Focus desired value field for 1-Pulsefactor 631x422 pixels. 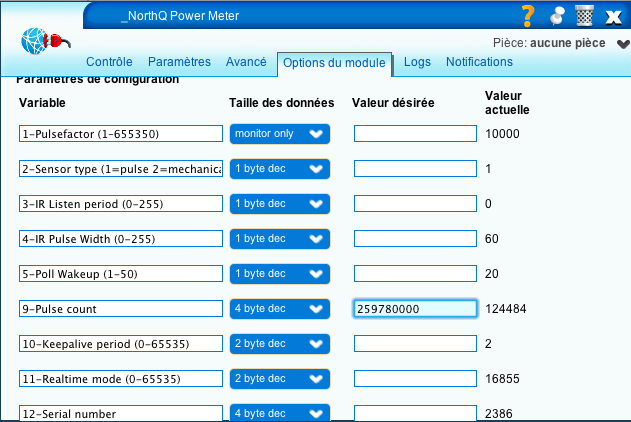coord(415,134)
